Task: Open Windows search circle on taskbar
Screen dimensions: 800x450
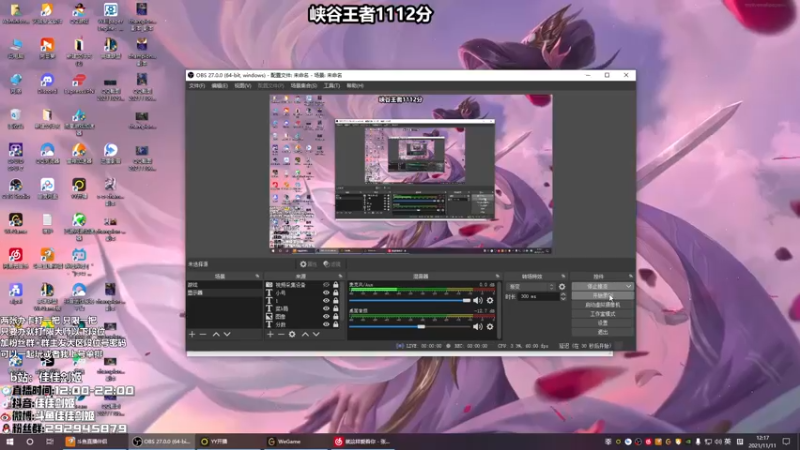Action: [30, 441]
